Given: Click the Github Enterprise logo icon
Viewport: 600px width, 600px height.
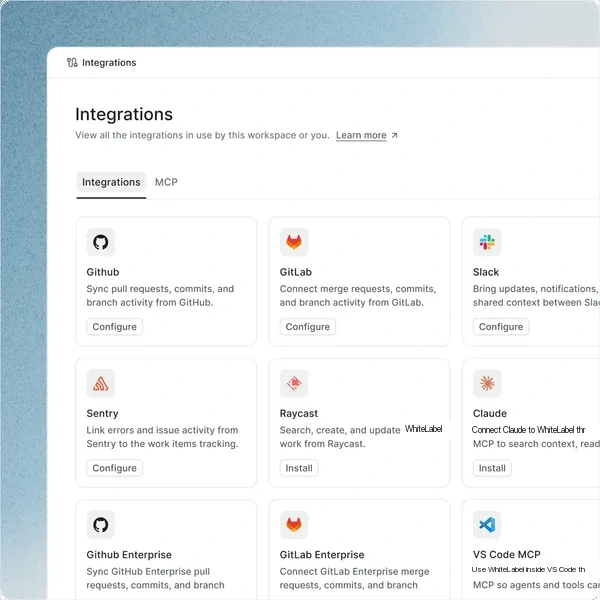Looking at the screenshot, I should coord(101,525).
